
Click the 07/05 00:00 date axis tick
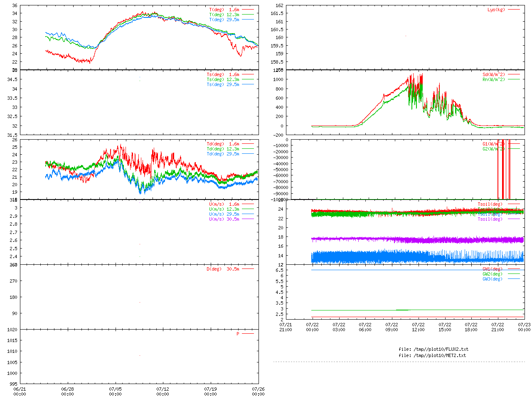(115, 392)
